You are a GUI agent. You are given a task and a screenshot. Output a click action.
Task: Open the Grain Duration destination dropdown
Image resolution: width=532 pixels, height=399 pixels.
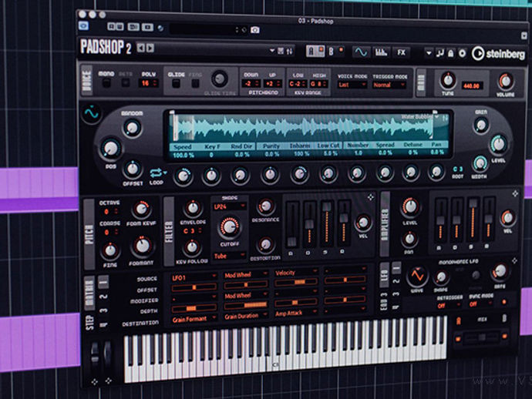pos(246,317)
